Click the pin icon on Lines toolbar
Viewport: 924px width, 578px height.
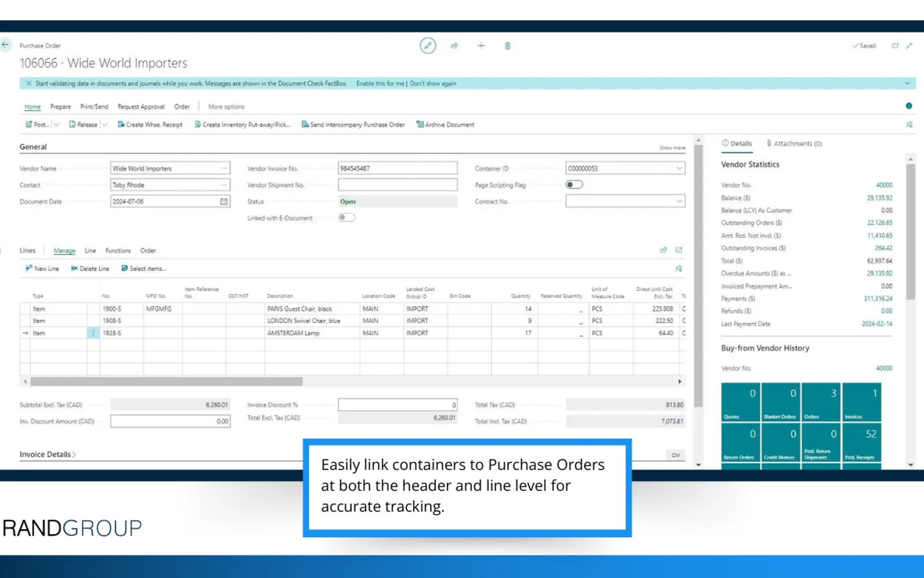[x=679, y=268]
